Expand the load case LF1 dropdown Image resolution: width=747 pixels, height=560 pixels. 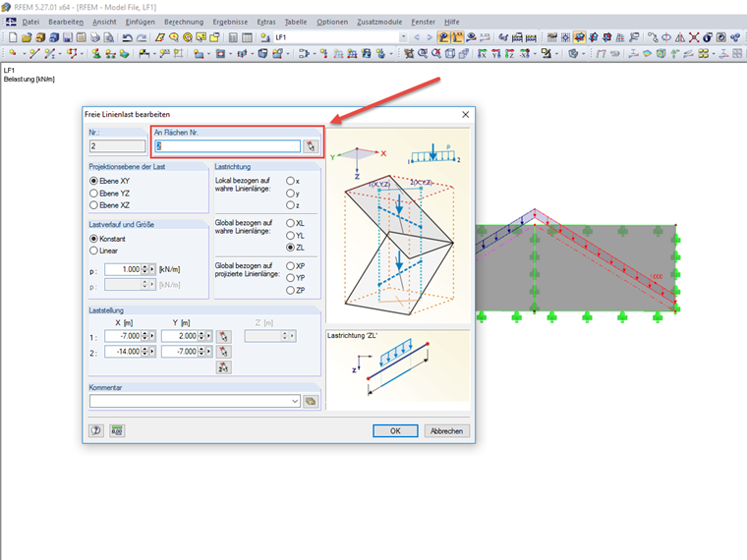[x=404, y=37]
